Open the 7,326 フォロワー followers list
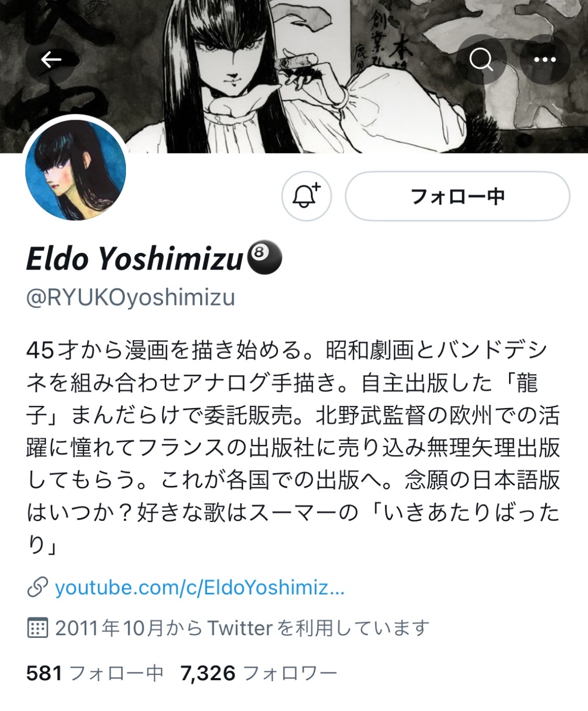The width and height of the screenshot is (588, 711). pyautogui.click(x=259, y=673)
